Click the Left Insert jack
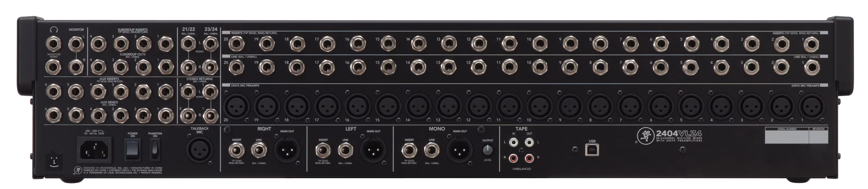The width and height of the screenshot is (868, 189). tap(323, 150)
